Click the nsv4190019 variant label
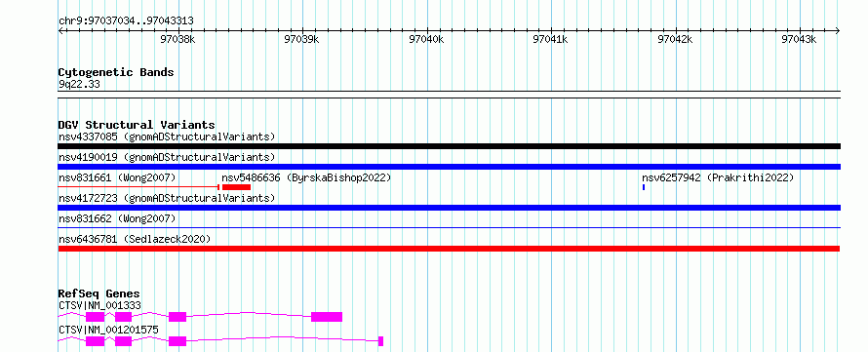This screenshot has height=352, width=868. (x=167, y=157)
